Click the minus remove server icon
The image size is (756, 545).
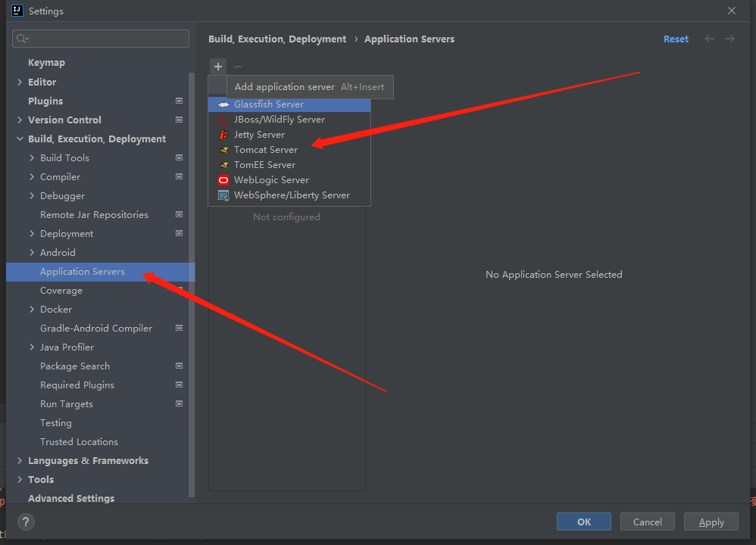pos(238,67)
